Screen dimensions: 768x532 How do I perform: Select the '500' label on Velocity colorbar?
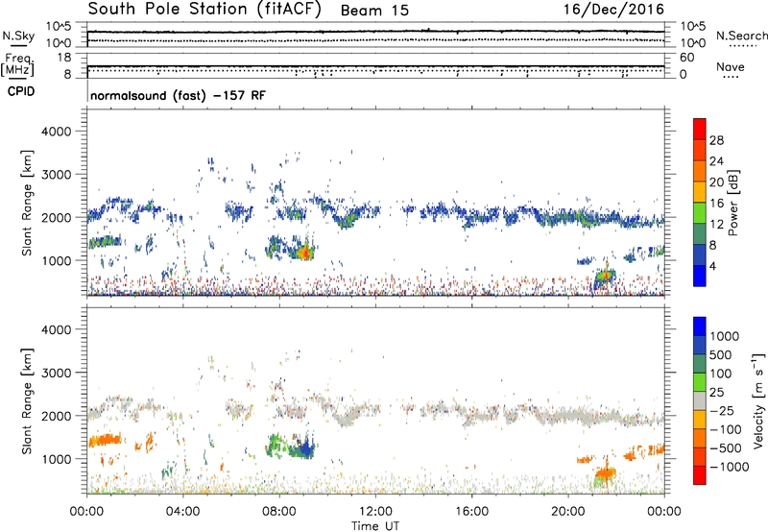(x=721, y=355)
